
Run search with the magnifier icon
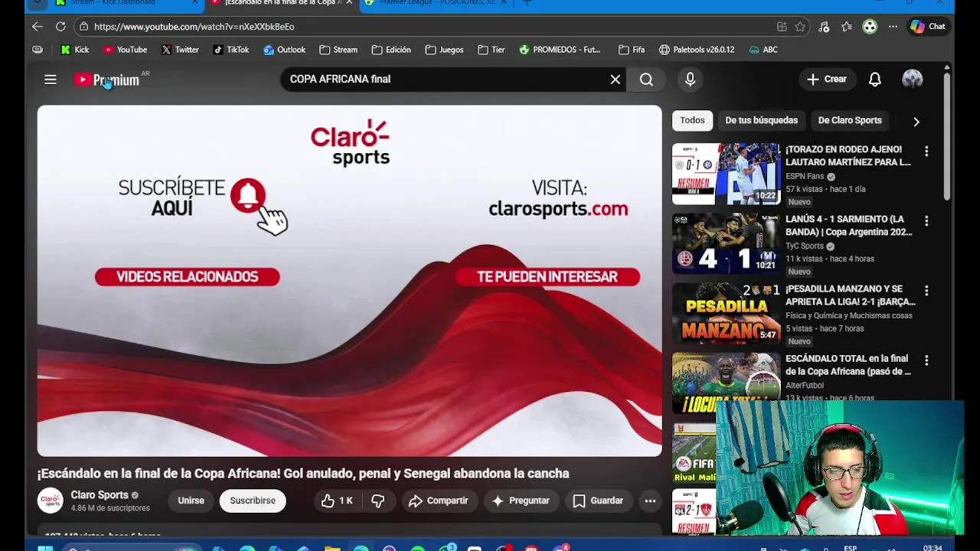(x=646, y=79)
